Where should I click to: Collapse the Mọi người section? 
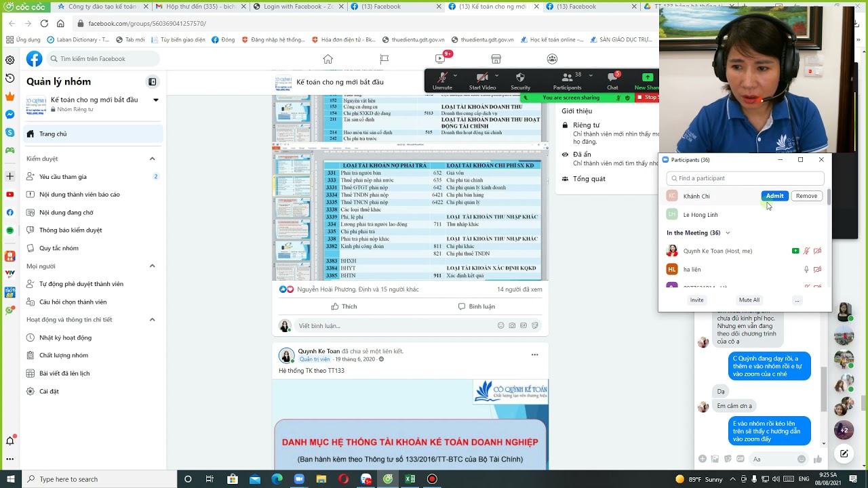pos(152,266)
